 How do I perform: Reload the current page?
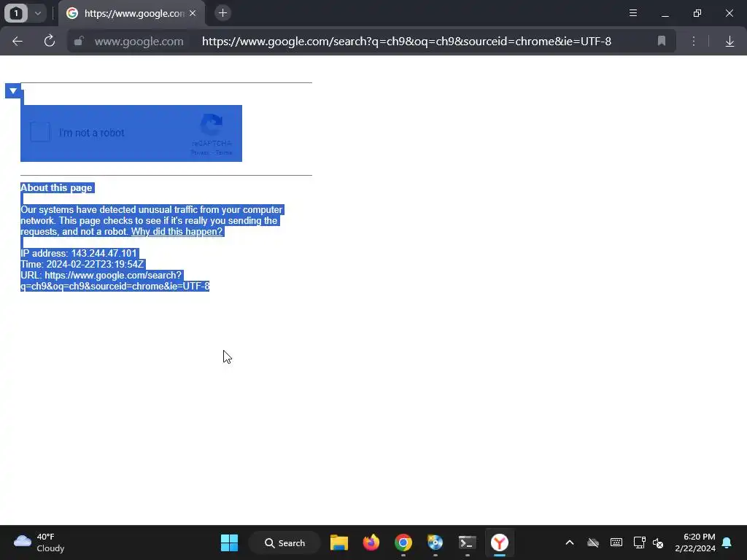coord(49,42)
